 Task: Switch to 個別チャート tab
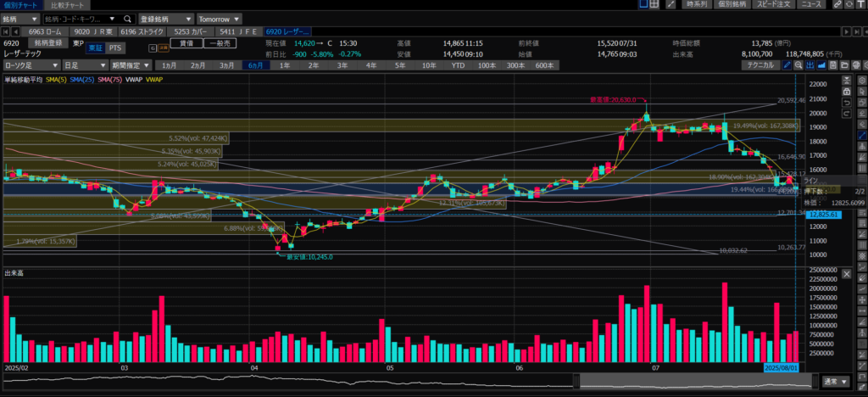click(x=21, y=4)
